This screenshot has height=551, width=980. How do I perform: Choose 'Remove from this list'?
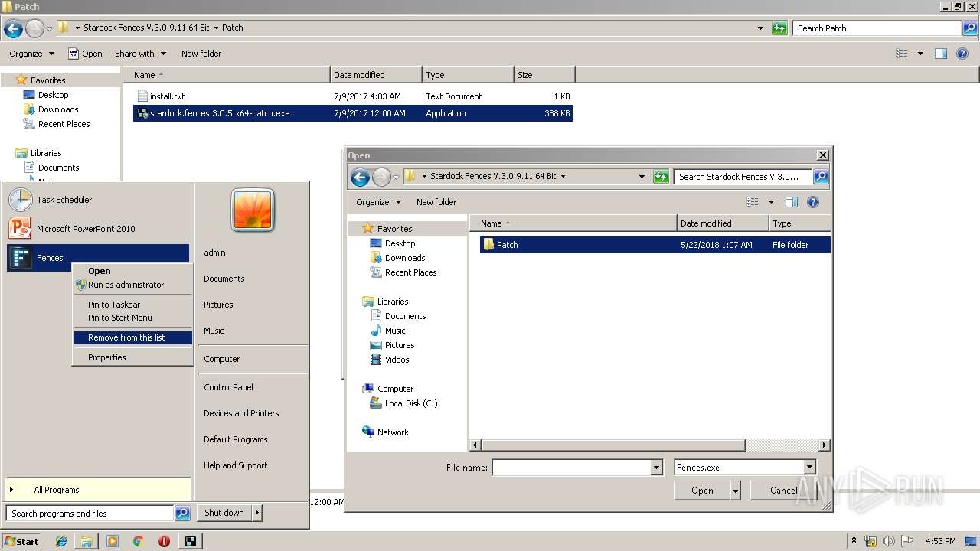tap(132, 337)
